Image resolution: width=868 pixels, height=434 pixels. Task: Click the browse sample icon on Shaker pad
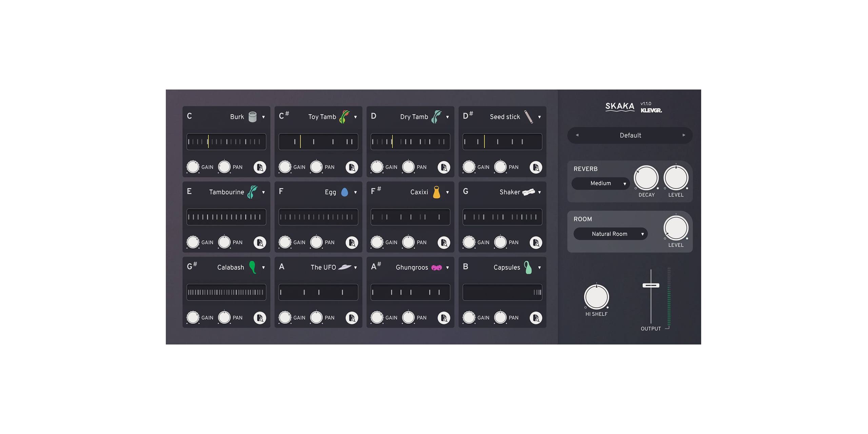pos(536,242)
